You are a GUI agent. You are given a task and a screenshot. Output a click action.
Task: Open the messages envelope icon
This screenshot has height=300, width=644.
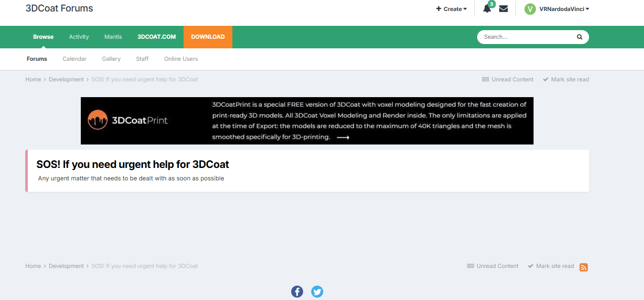(503, 9)
